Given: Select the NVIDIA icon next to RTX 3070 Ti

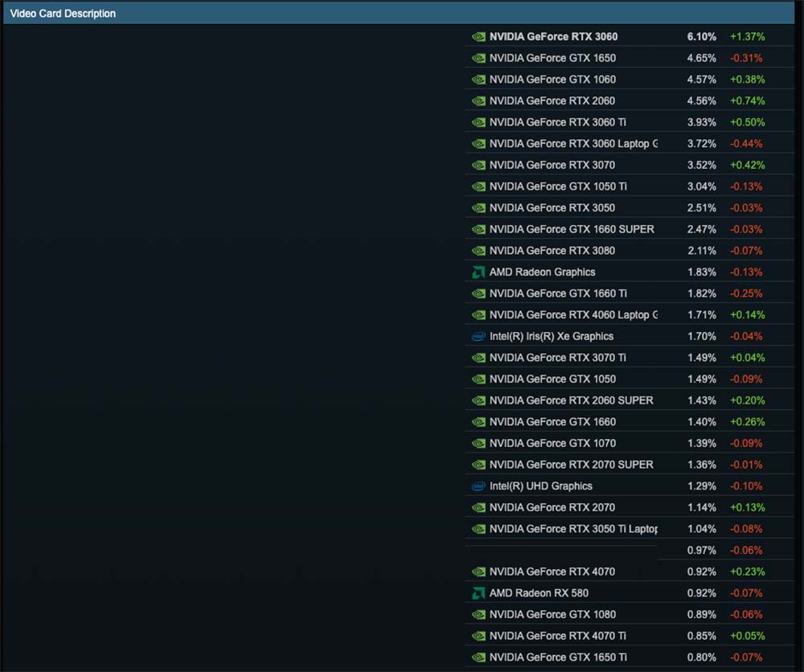Looking at the screenshot, I should point(478,358).
